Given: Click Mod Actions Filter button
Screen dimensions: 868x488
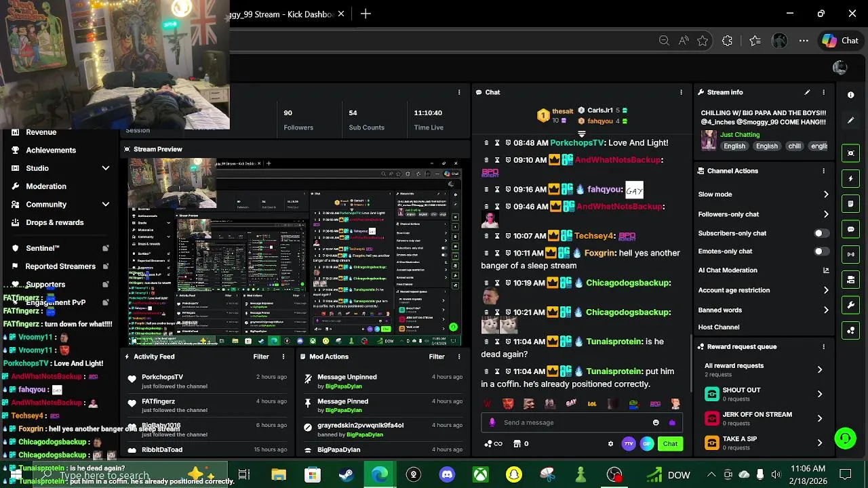Looking at the screenshot, I should click(x=437, y=357).
